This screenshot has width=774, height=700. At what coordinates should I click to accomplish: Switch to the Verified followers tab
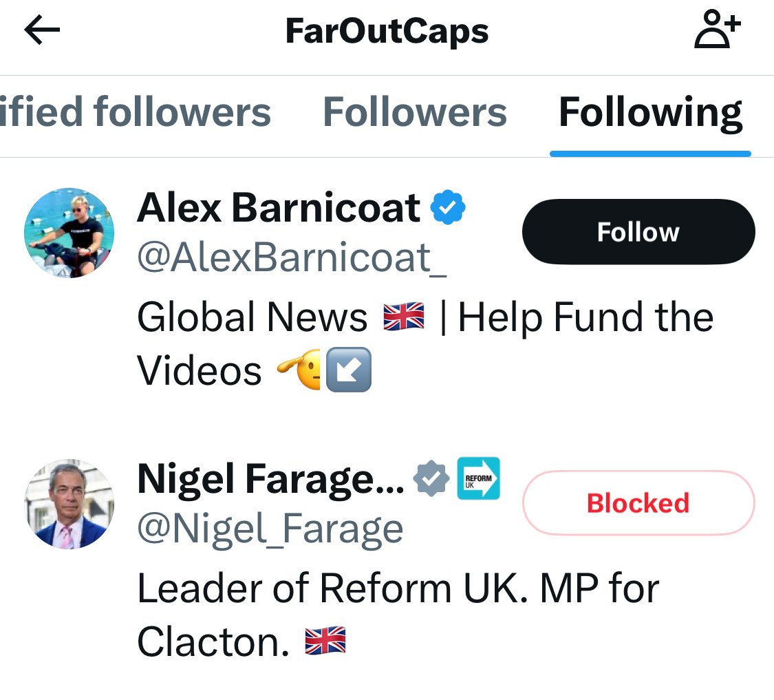136,112
